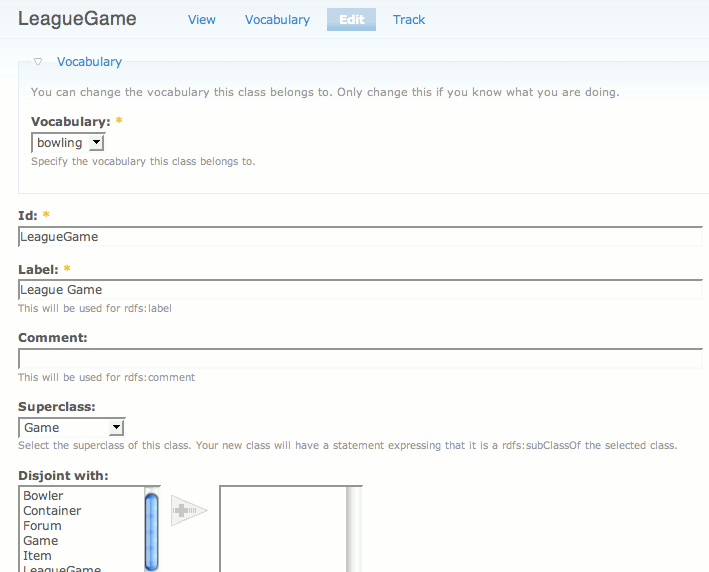
Task: Select the Edit tab
Action: click(351, 20)
